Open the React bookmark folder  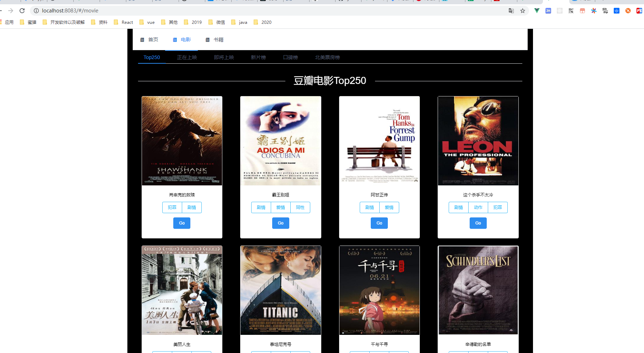[123, 22]
